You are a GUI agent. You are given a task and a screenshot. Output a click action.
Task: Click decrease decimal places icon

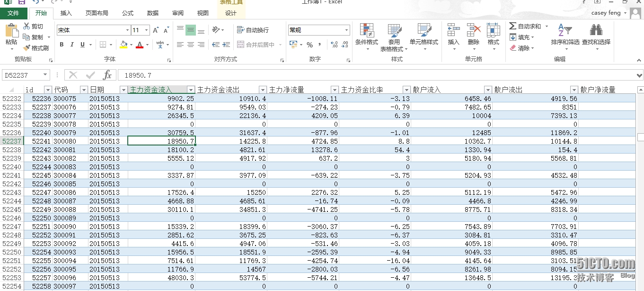click(x=345, y=45)
